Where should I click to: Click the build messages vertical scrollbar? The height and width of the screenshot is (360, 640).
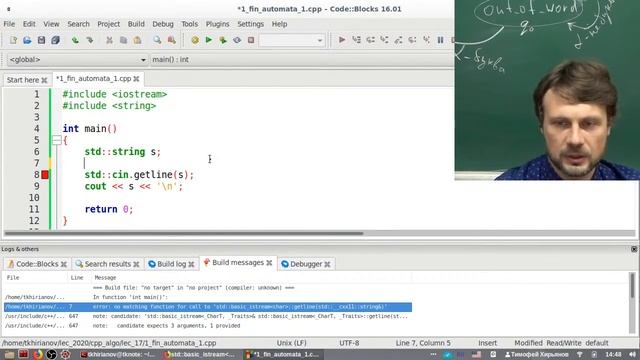[632, 286]
